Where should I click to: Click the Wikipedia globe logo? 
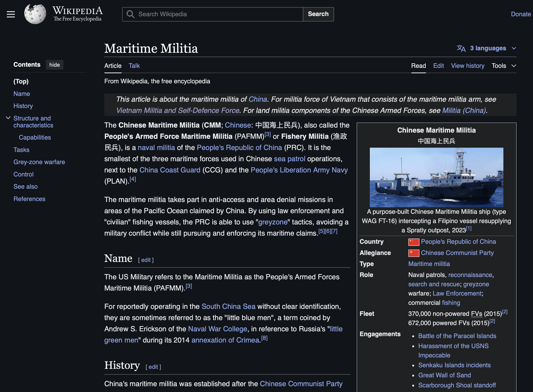point(35,14)
